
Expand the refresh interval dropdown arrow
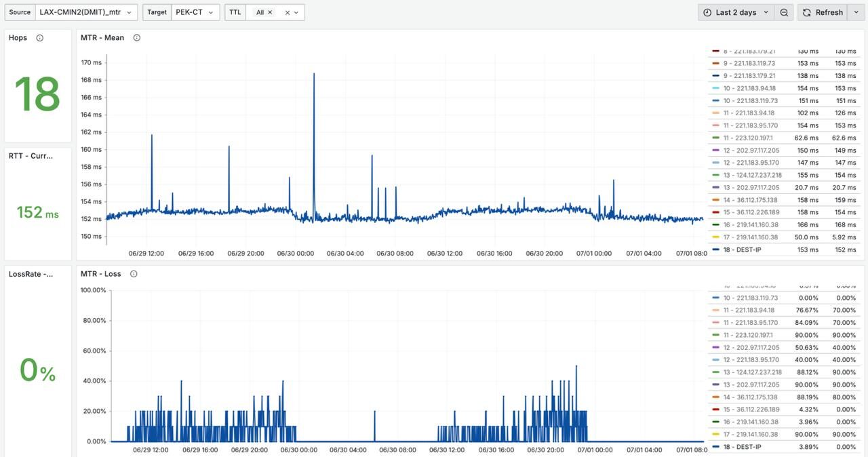(x=856, y=12)
